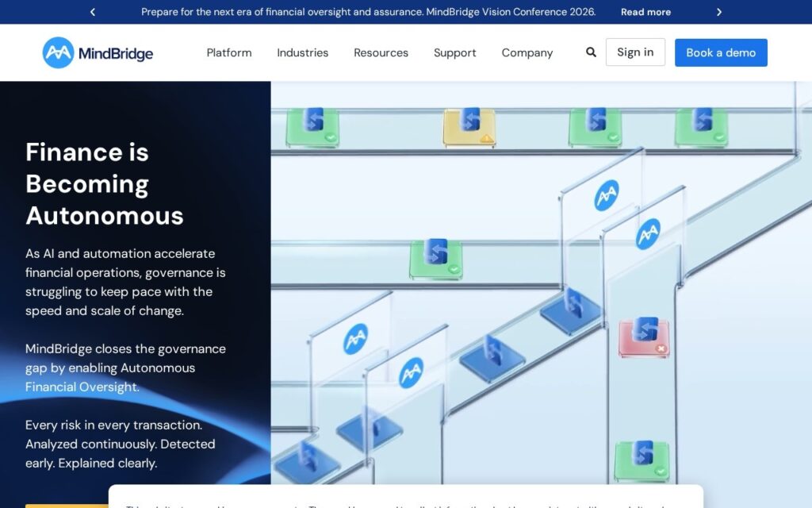Select the paragraph starting 'As AI and automation accelerate'
The width and height of the screenshot is (812, 508).
click(x=126, y=282)
